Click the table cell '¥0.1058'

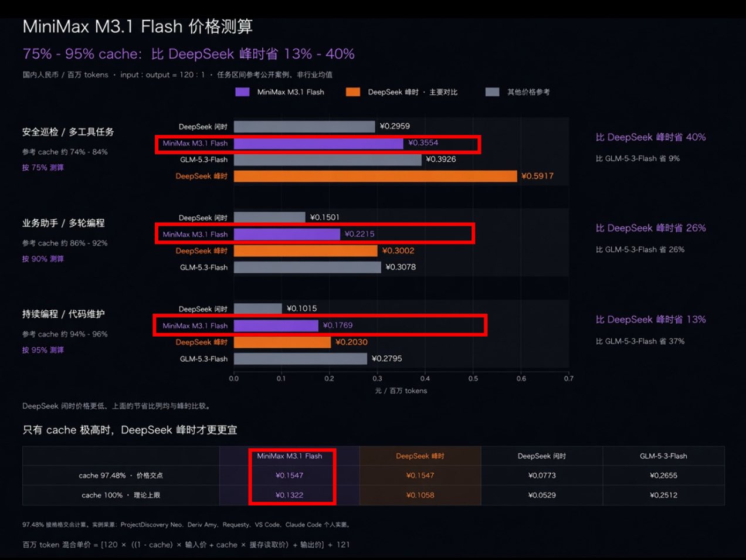420,495
